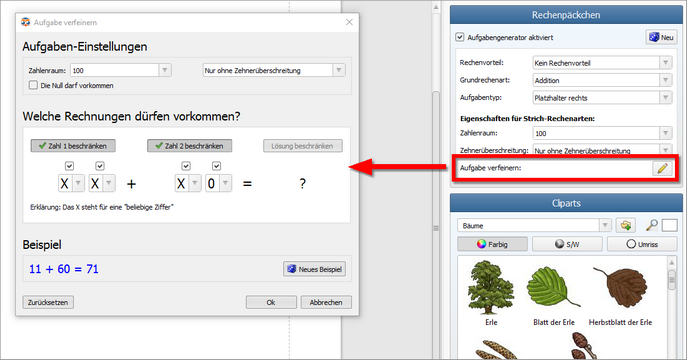Switch clipart style to Farbig

(492, 244)
